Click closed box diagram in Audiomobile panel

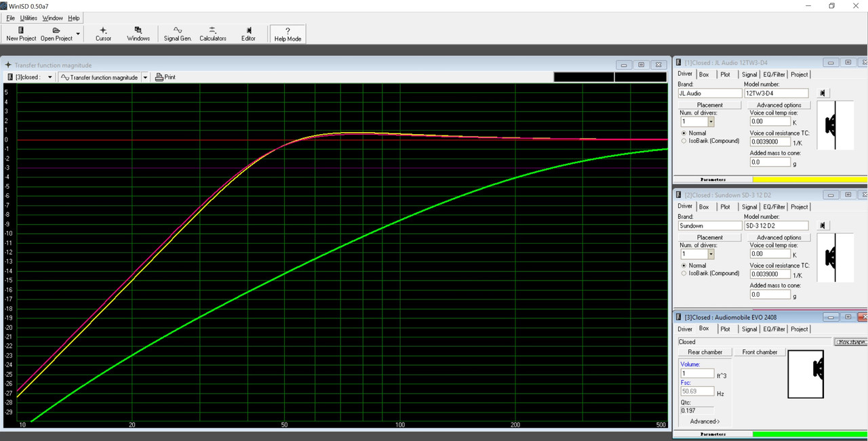coord(806,374)
